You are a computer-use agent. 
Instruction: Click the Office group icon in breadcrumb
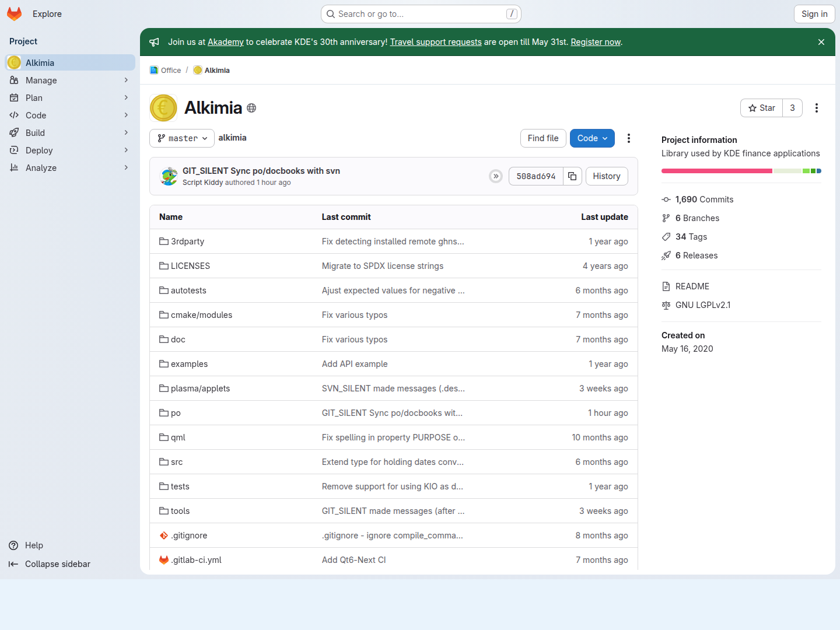click(x=154, y=70)
